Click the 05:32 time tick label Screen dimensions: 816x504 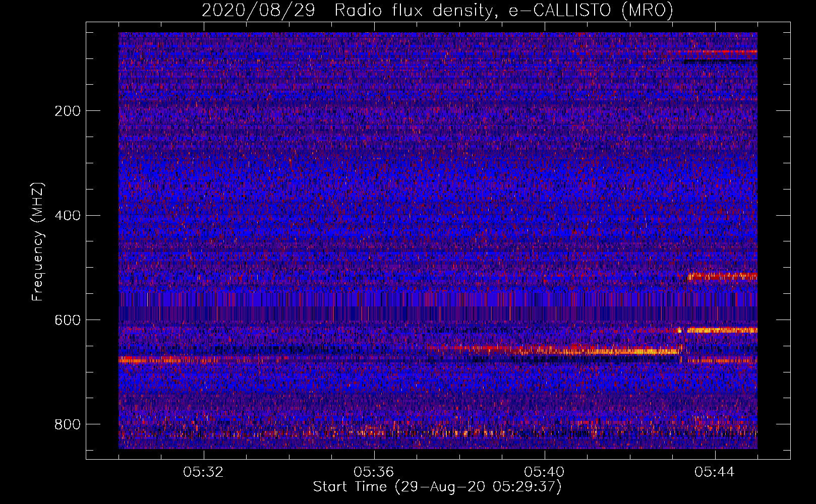pyautogui.click(x=203, y=472)
